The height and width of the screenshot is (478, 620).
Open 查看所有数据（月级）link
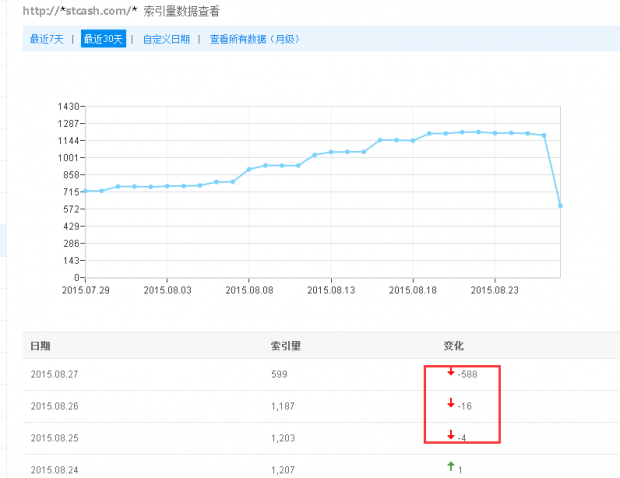(254, 39)
